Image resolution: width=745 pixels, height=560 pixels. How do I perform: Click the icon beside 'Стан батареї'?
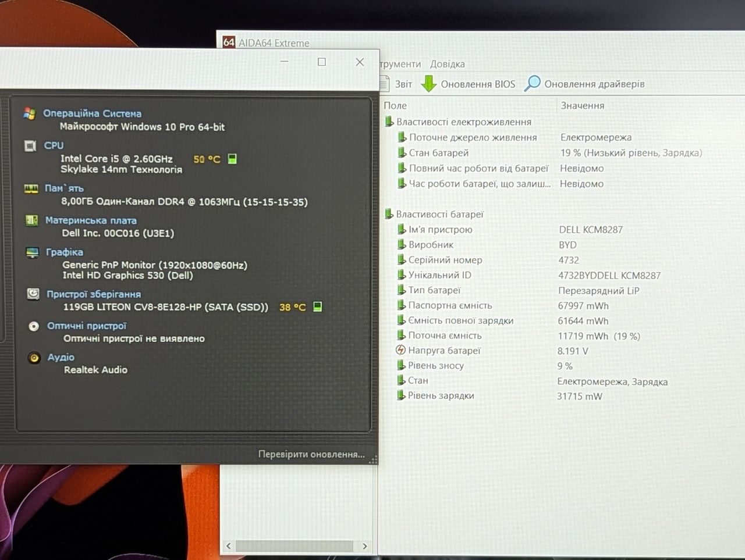[x=402, y=152]
